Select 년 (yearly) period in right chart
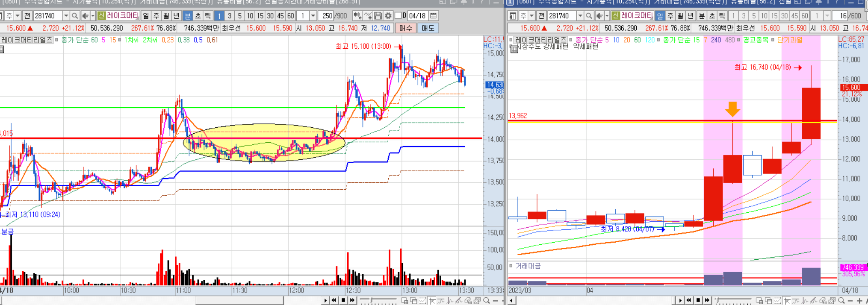The image size is (868, 305). pyautogui.click(x=691, y=16)
